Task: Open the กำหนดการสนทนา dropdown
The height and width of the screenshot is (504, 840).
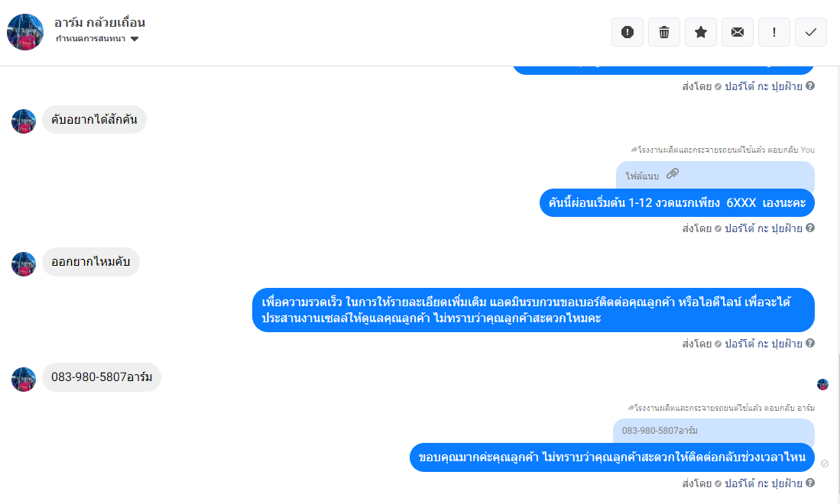Action: pos(97,38)
